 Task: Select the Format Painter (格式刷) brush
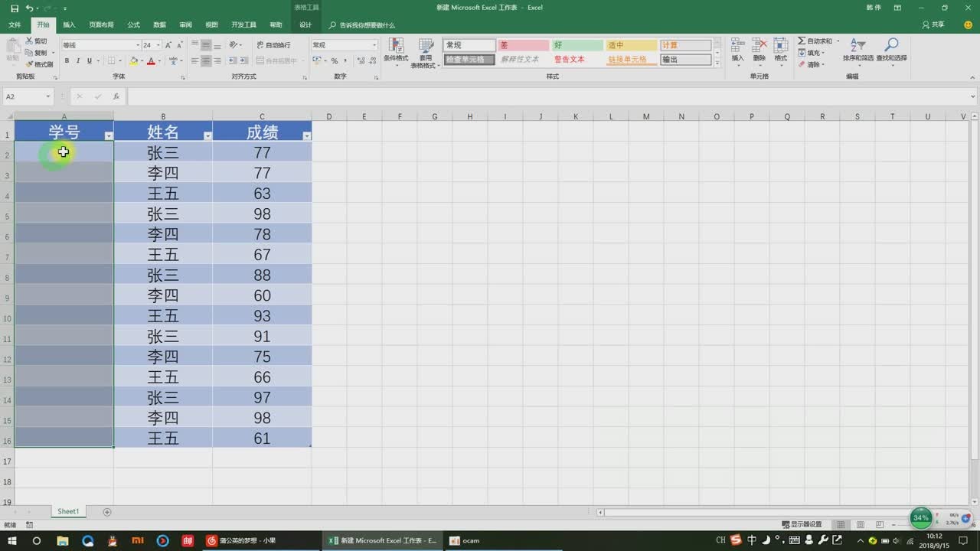[x=29, y=64]
